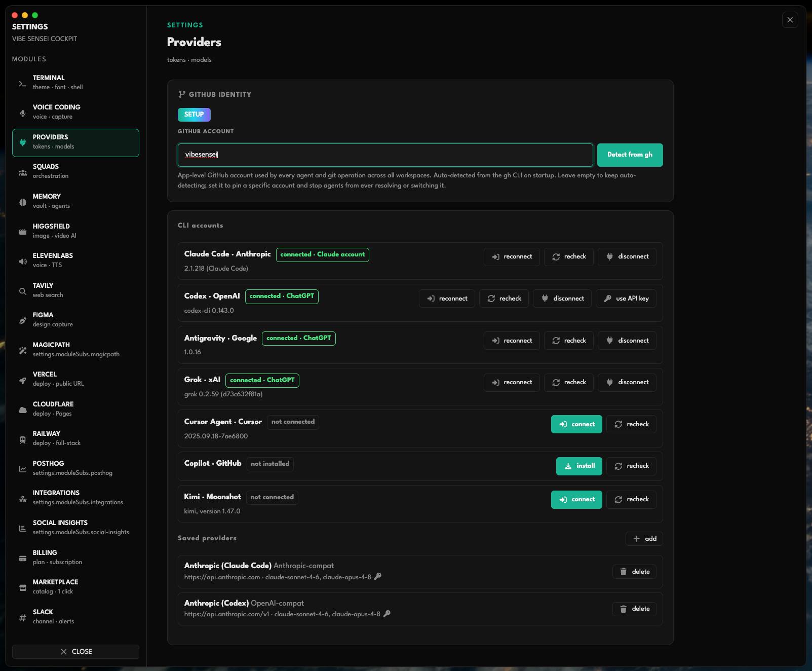
Task: Click the GitHub Identity branch icon
Action: tap(182, 94)
